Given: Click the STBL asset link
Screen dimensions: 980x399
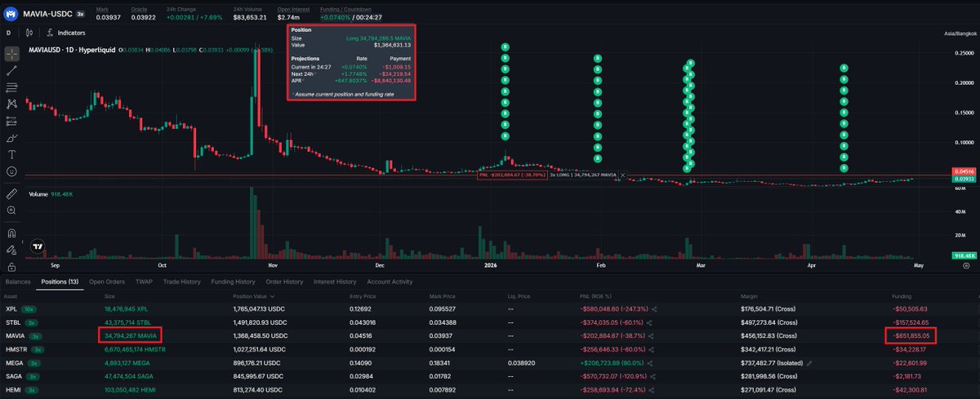Looking at the screenshot, I should point(12,322).
